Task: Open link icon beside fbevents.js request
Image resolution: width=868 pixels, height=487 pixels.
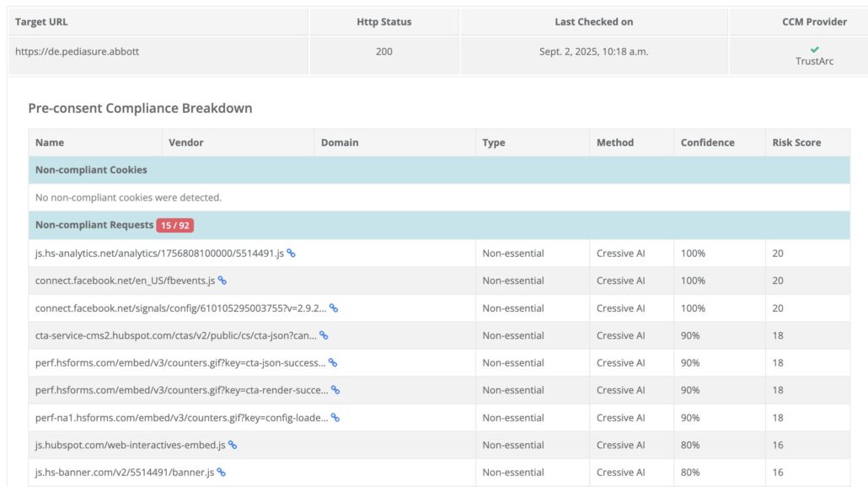Action: coord(222,281)
